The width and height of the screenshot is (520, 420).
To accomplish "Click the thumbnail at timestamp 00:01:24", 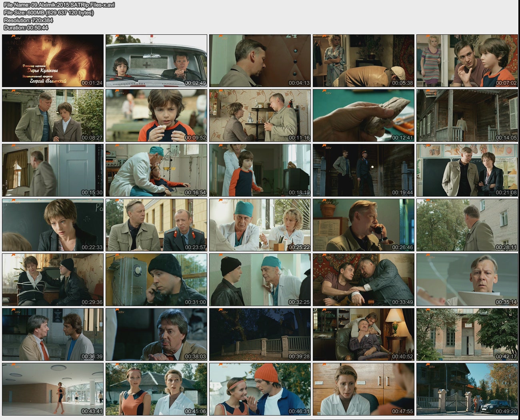I will (x=53, y=61).
